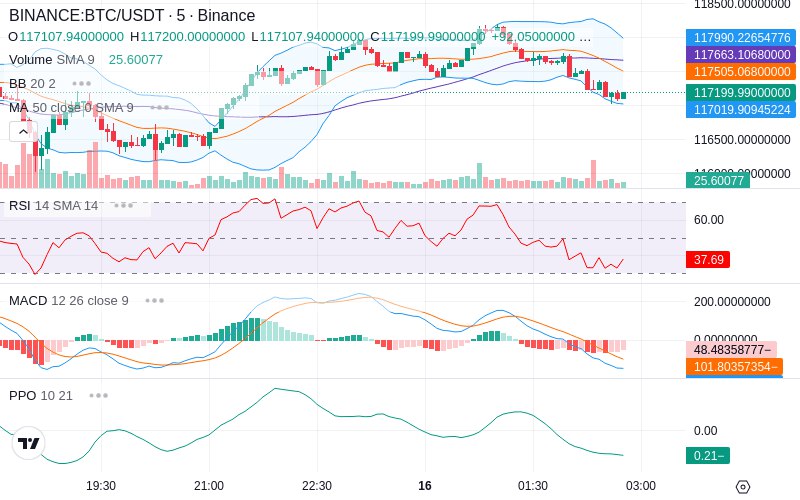Screen dimensions: 800x500
Task: Click the 22:30 time axis label
Action: coord(317,486)
